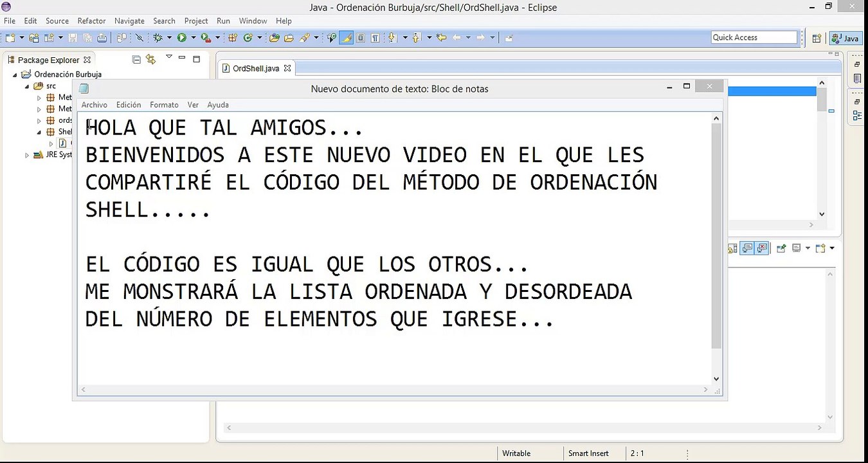
Task: Open the New dropdown arrow in toolbar
Action: (22, 38)
